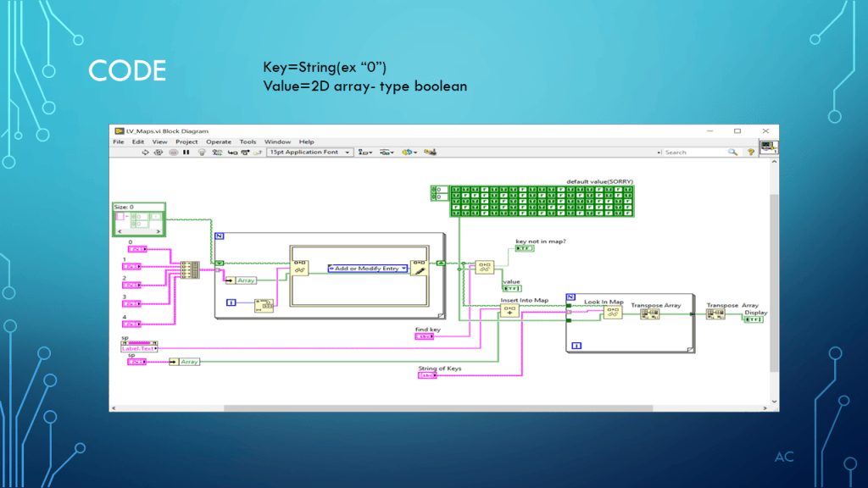Click the search magnifier icon
This screenshot has height=488, width=868.
tap(733, 152)
